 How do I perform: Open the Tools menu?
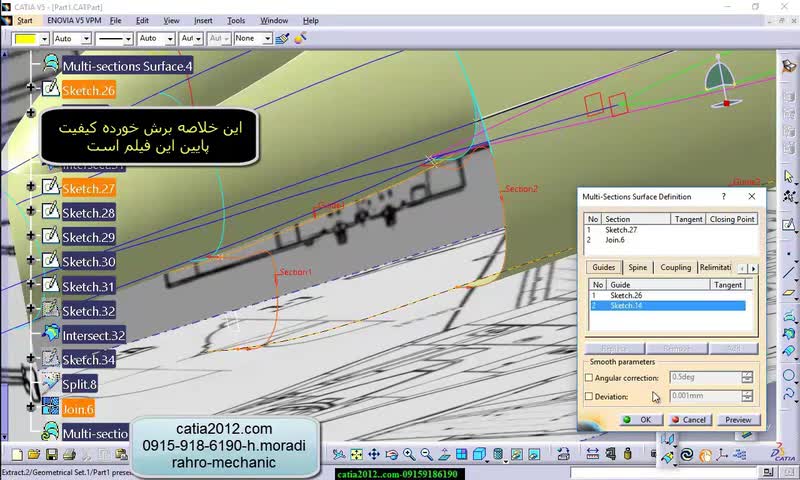tap(236, 20)
